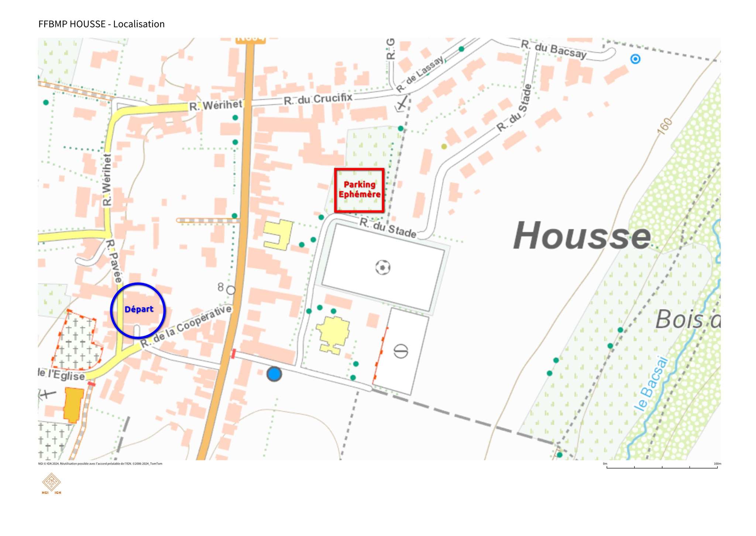The width and height of the screenshot is (756, 536).
Task: Click the blue Départ circle
Action: point(138,310)
